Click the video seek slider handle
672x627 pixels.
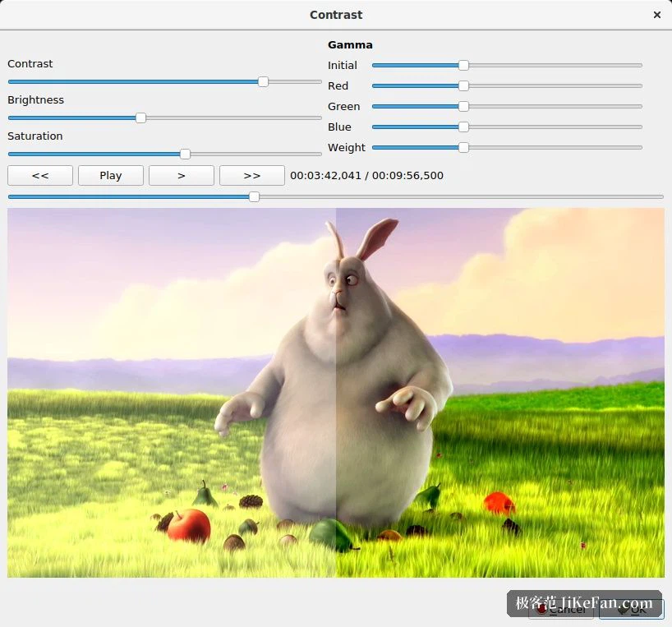click(x=254, y=197)
